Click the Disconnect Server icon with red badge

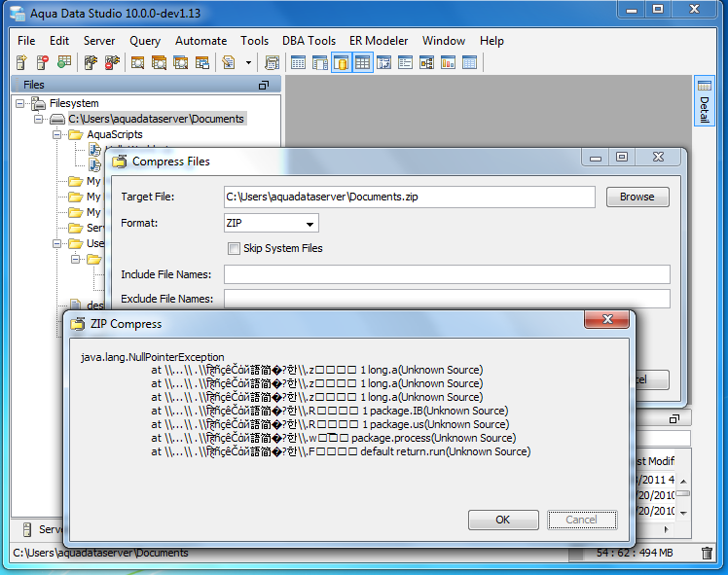coord(112,62)
